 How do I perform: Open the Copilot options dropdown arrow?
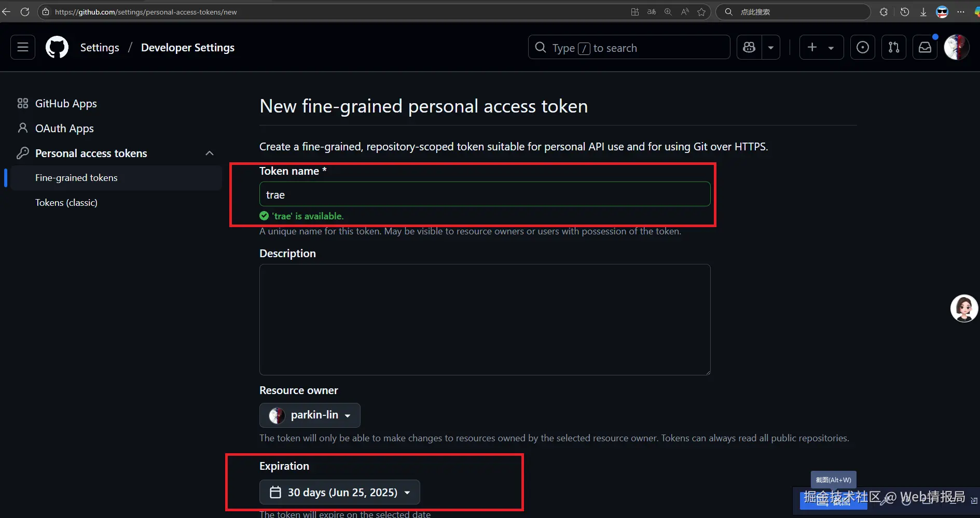(x=771, y=47)
